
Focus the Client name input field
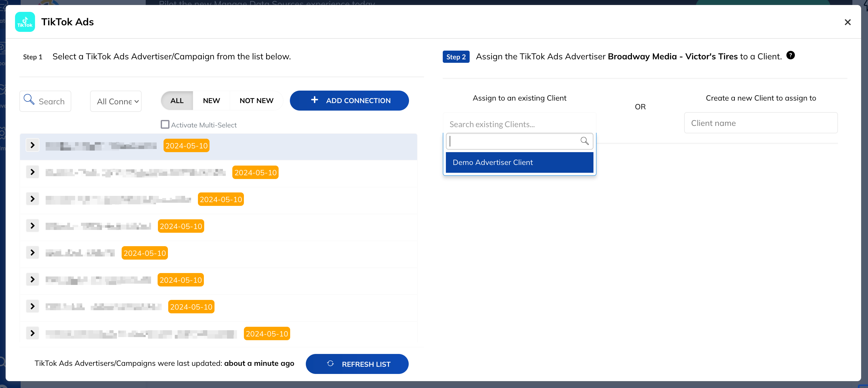point(760,123)
